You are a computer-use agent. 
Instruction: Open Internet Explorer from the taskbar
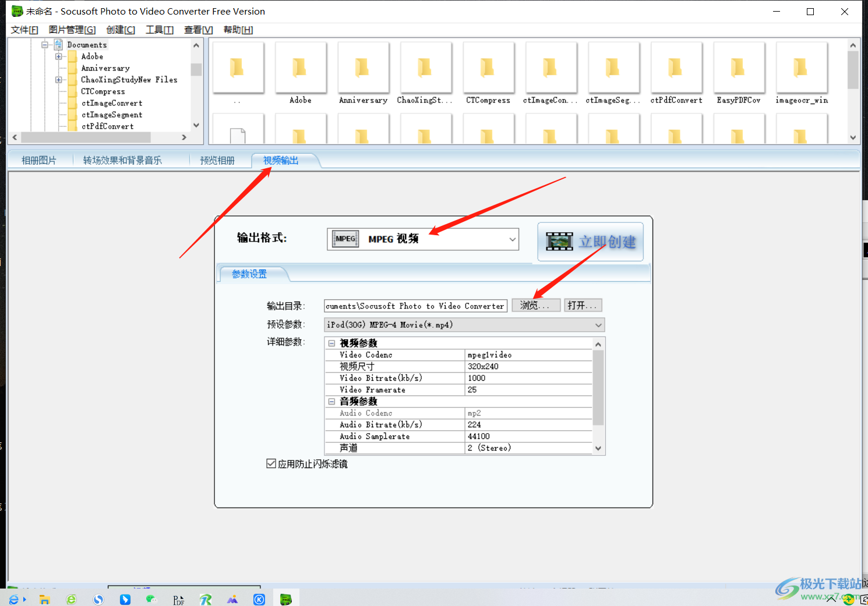tap(14, 600)
